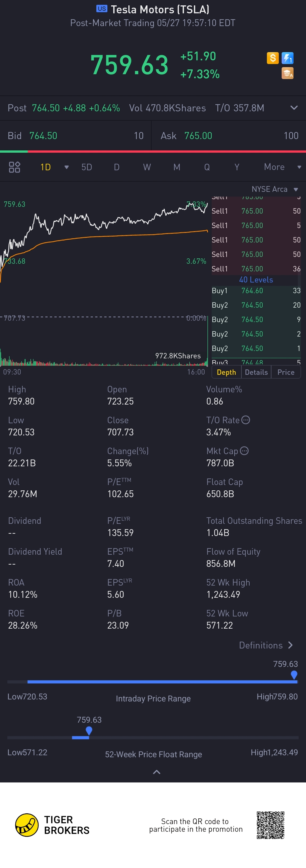Viewport: 306px width, 868px height.
Task: Tap the Mkt Cap info icon
Action: pos(244,451)
